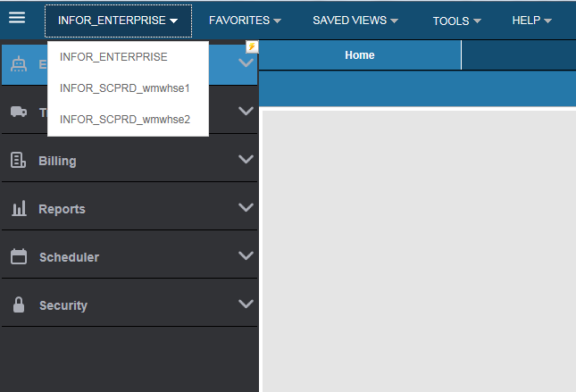
Task: Expand the Scheduler section chevron
Action: (x=246, y=256)
